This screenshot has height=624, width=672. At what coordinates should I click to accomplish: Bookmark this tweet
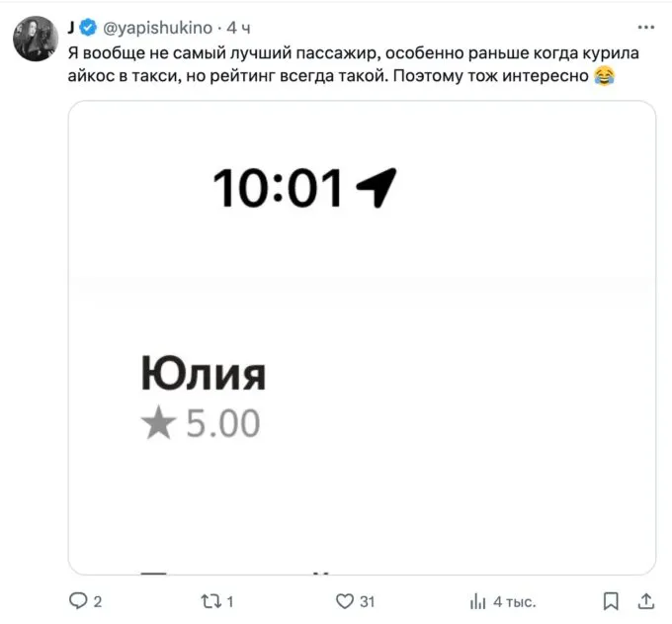pos(611,600)
